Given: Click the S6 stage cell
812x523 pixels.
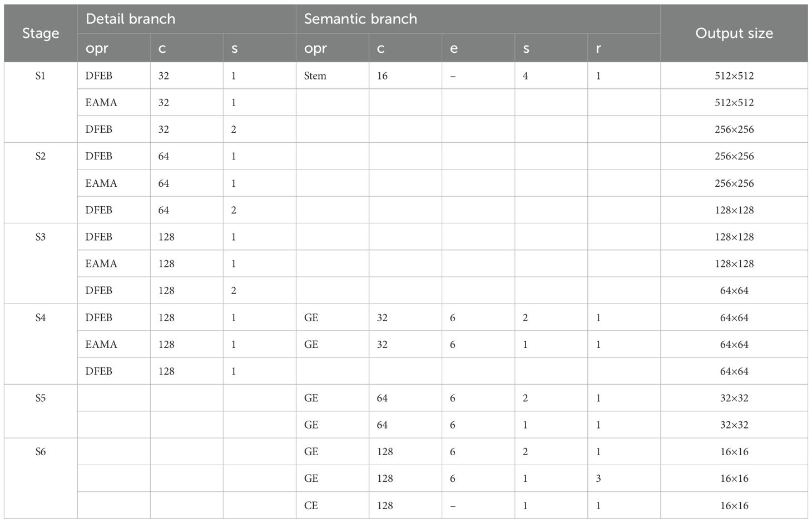Looking at the screenshot, I should (41, 479).
